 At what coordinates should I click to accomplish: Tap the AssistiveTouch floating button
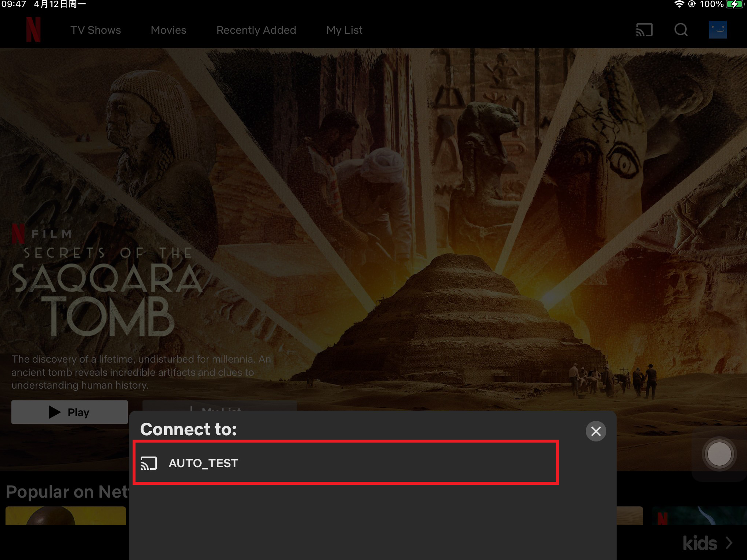(x=719, y=454)
